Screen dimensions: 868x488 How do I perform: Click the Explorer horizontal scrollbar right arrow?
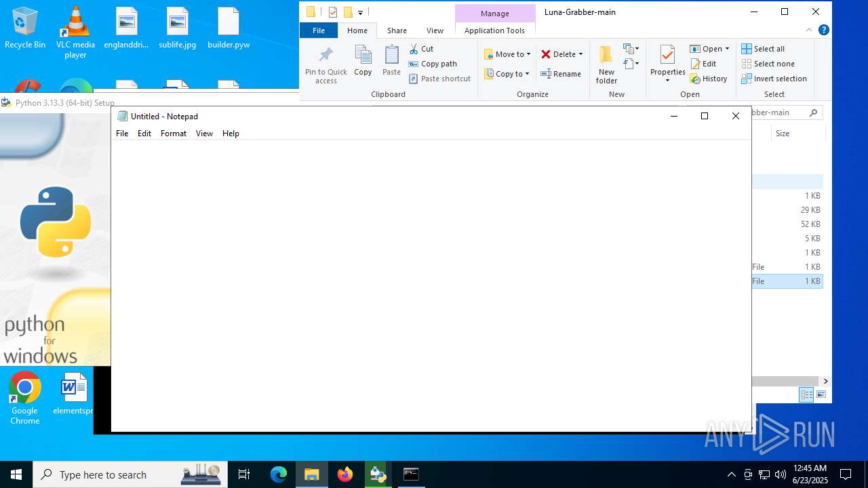click(825, 381)
